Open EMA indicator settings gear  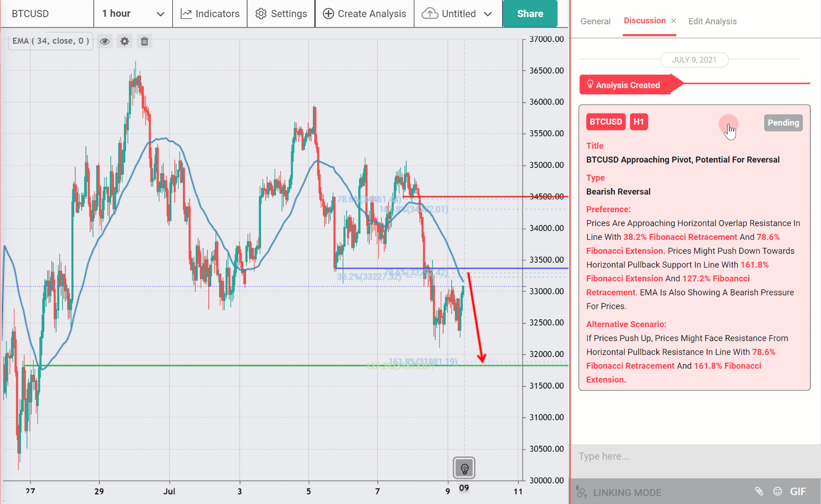[125, 42]
